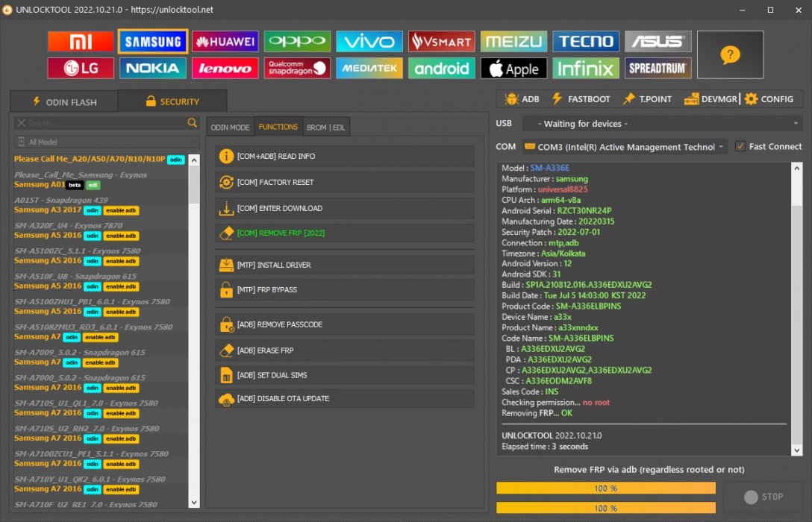This screenshot has width=812, height=522.
Task: Expand the USB waiting for devices dropdown
Action: pos(662,124)
